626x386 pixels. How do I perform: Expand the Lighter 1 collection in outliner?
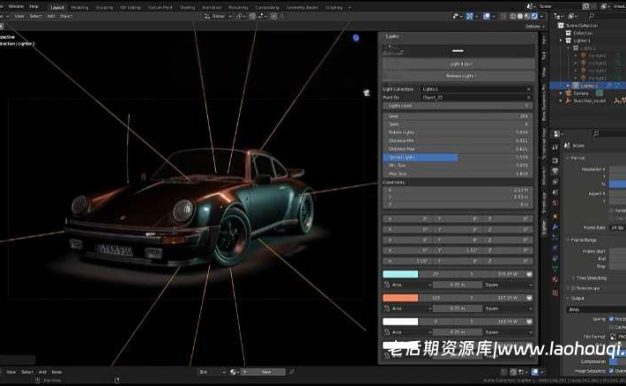tap(561, 40)
